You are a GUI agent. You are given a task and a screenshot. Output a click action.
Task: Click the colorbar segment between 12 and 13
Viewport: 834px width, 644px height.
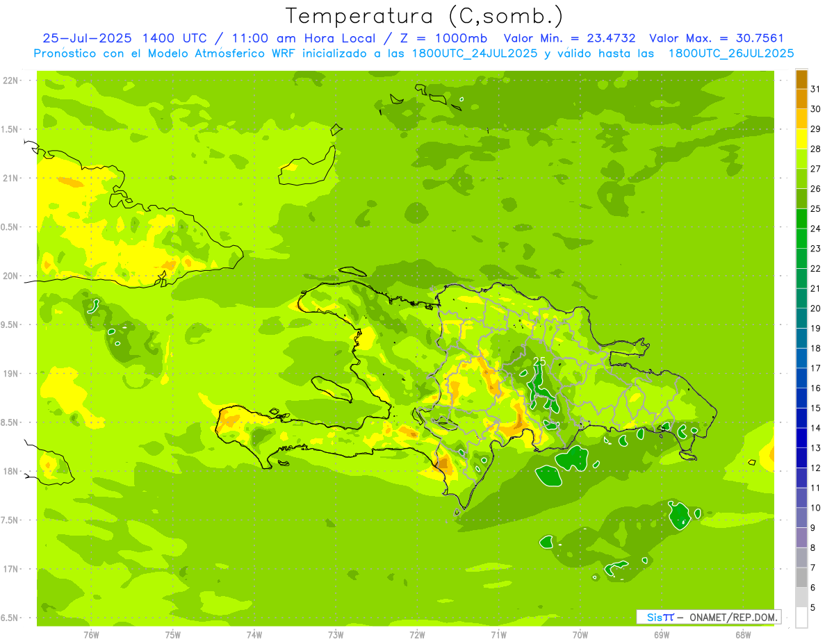coord(801,459)
